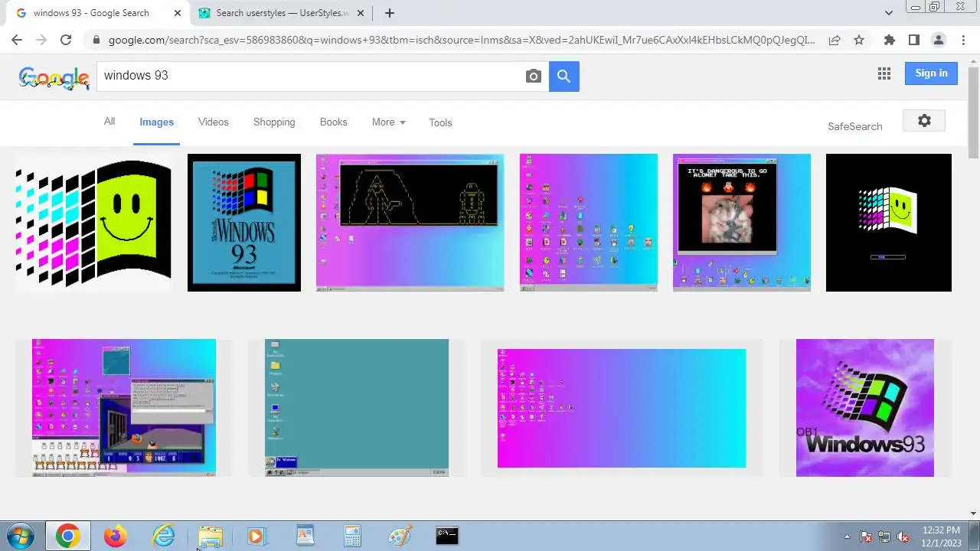
Task: Click the Sign in button
Action: click(x=931, y=73)
